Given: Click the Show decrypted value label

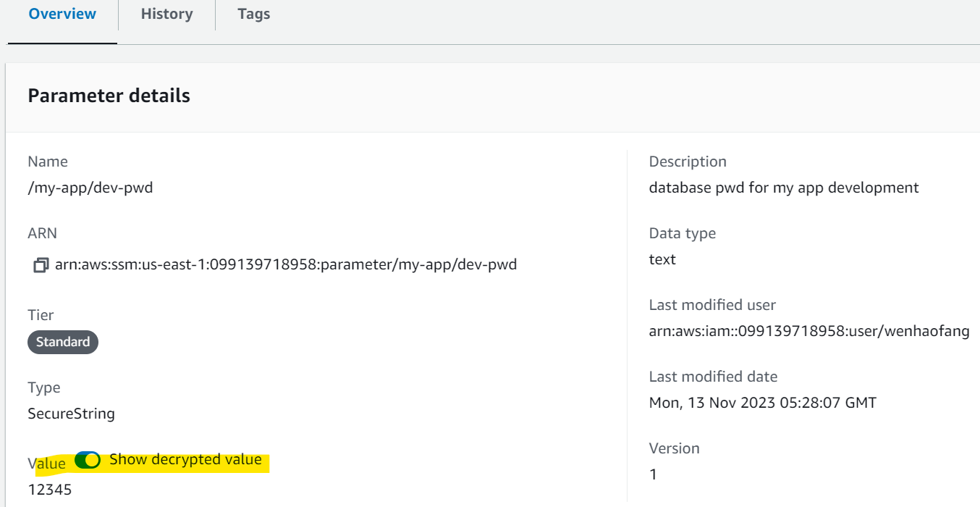Looking at the screenshot, I should pos(185,459).
